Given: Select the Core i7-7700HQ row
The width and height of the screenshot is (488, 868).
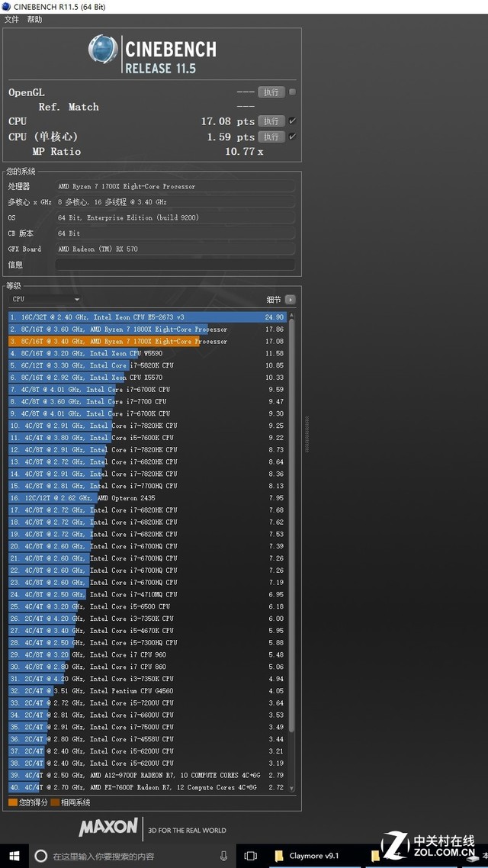Looking at the screenshot, I should point(148,486).
